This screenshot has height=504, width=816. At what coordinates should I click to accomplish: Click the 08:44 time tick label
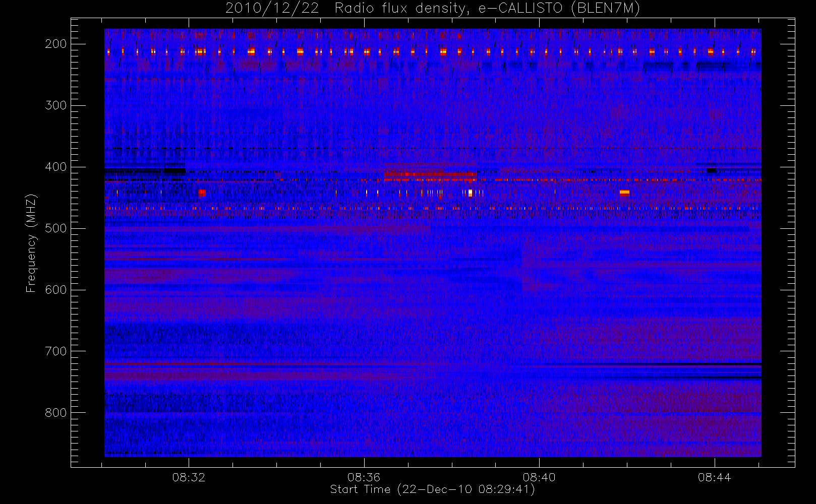coord(714,477)
